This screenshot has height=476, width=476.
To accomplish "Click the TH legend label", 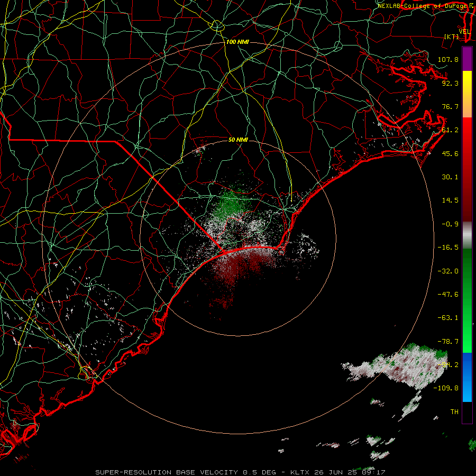I will tap(454, 412).
